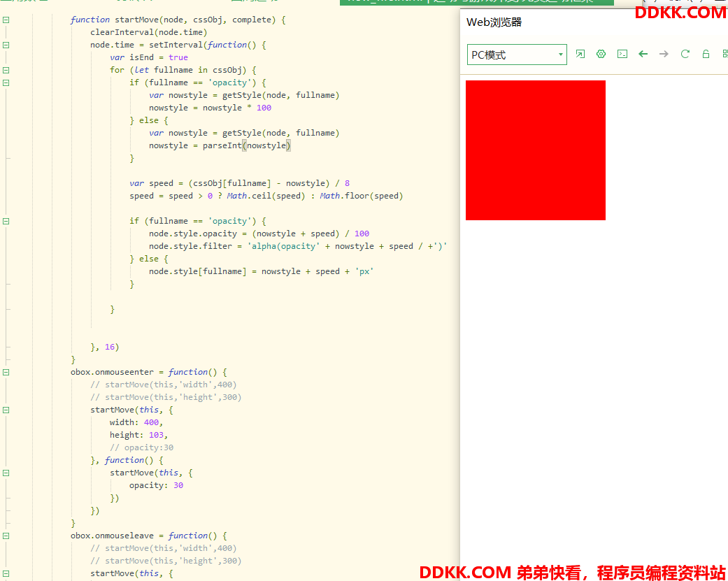The height and width of the screenshot is (581, 728).
Task: Click the commented '// opacity:30' line
Action: [141, 448]
